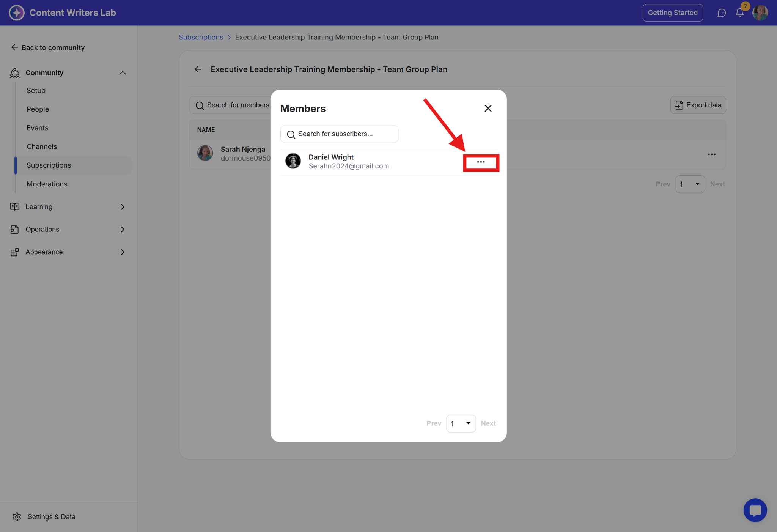
Task: Open the support chat bubble widget
Action: click(x=755, y=510)
